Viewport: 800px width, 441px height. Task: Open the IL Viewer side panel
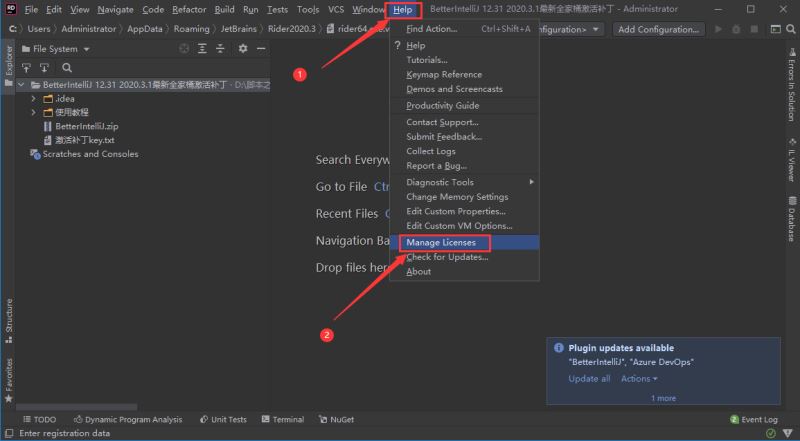coord(792,159)
